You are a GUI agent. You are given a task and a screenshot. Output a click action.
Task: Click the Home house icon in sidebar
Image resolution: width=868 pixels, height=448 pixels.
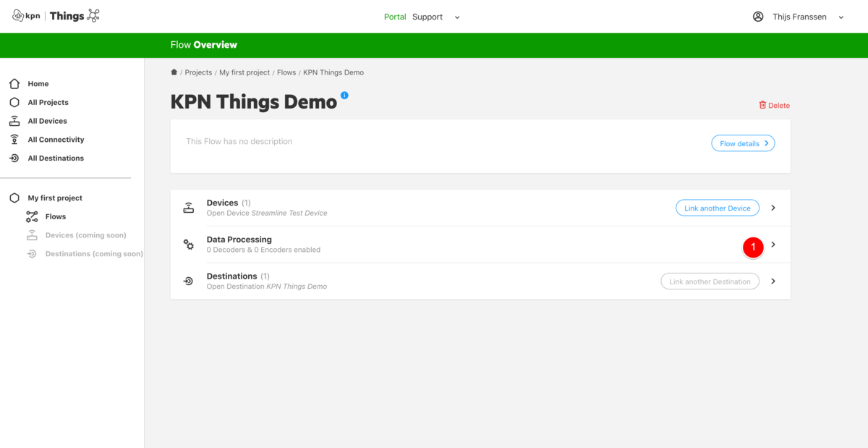(14, 84)
